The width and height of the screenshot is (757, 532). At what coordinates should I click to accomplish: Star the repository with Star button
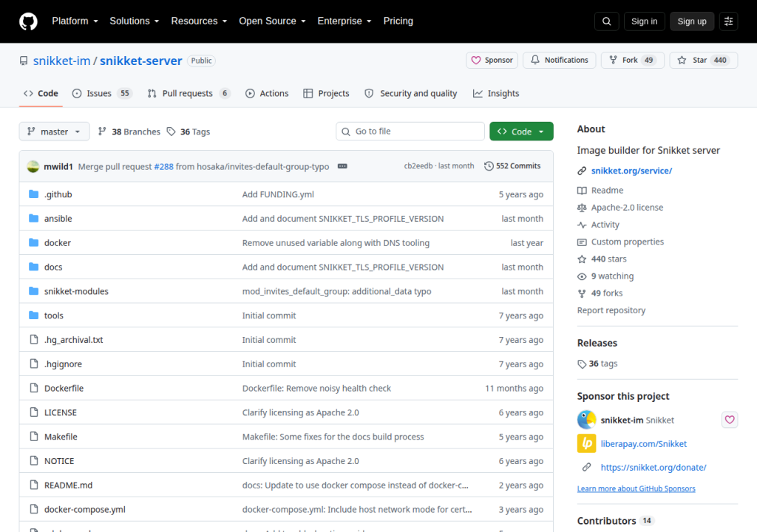[703, 61]
